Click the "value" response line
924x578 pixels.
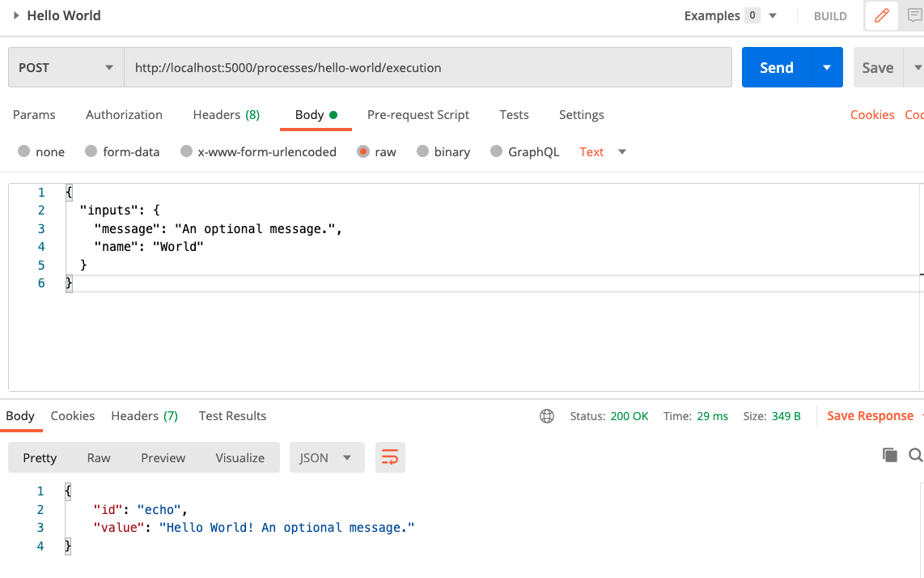coord(254,527)
